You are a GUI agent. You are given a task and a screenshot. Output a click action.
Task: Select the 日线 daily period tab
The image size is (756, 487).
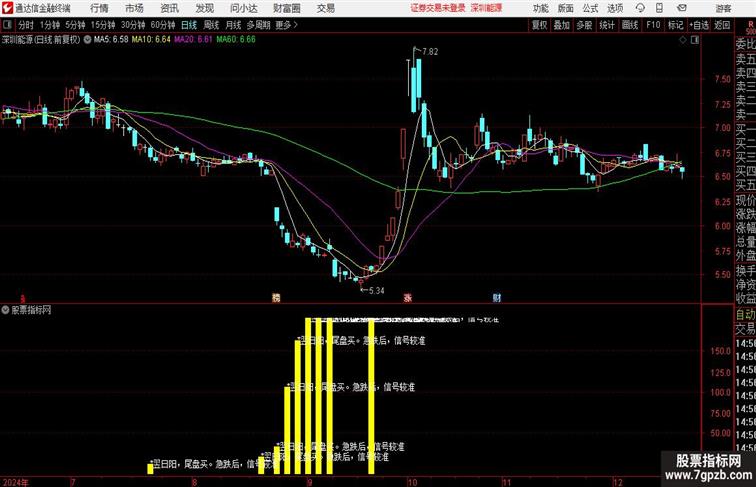pos(189,25)
